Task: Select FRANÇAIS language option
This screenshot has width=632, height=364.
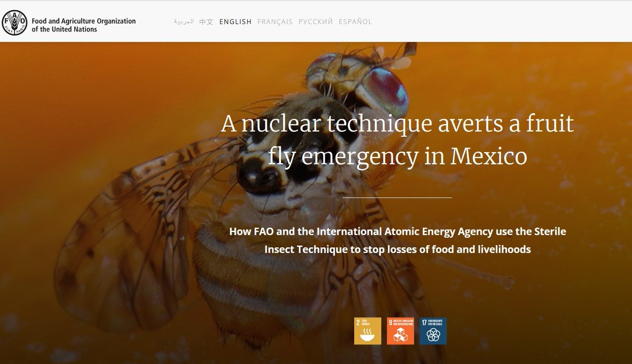Action: click(275, 22)
